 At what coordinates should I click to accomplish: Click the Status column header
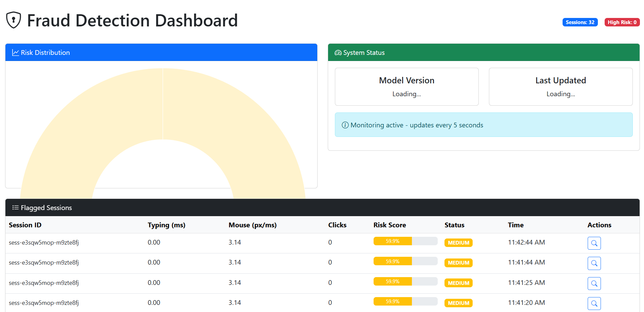(x=454, y=225)
